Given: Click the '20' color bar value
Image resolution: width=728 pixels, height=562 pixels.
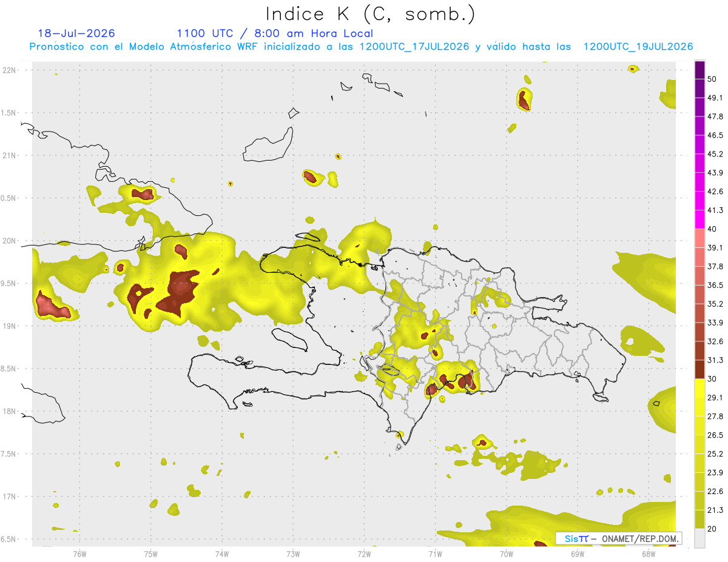Looking at the screenshot, I should point(713,529).
